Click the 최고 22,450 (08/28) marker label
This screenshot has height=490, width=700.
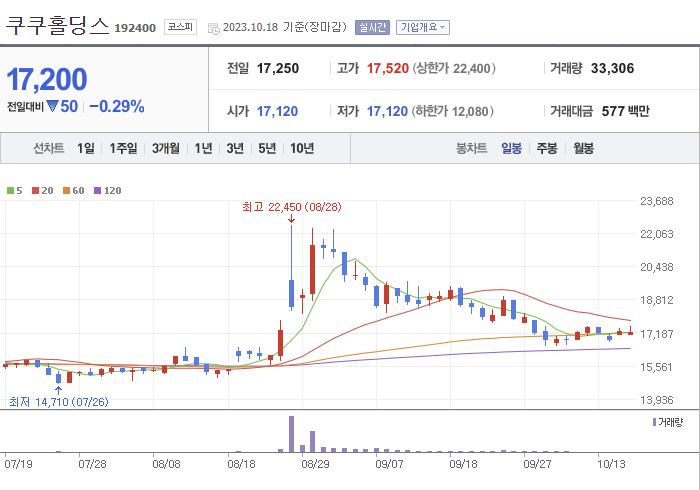[292, 207]
